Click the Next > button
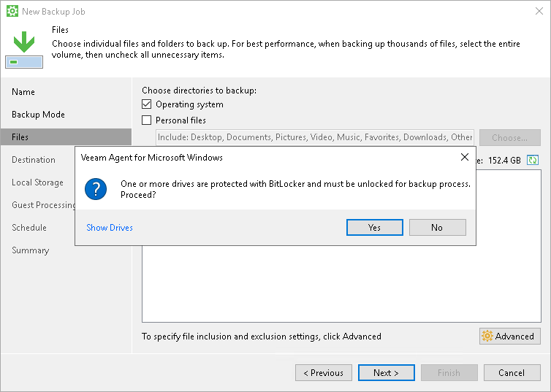The height and width of the screenshot is (392, 551). pyautogui.click(x=387, y=373)
